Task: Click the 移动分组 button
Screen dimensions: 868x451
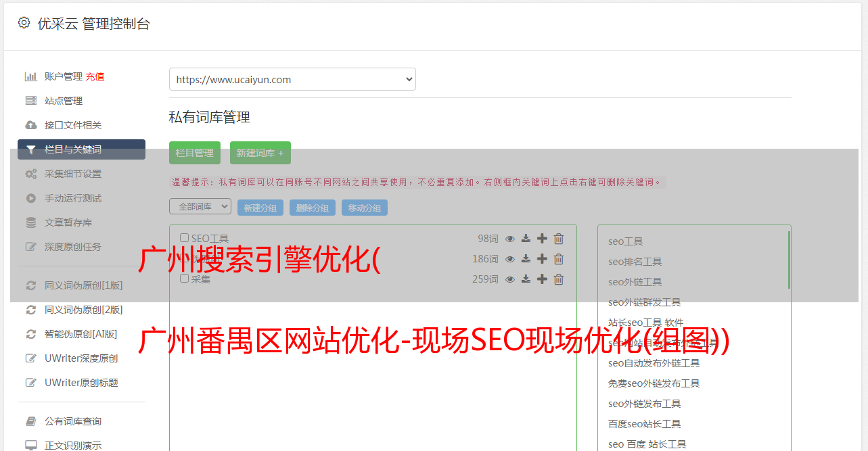Action: pos(365,208)
